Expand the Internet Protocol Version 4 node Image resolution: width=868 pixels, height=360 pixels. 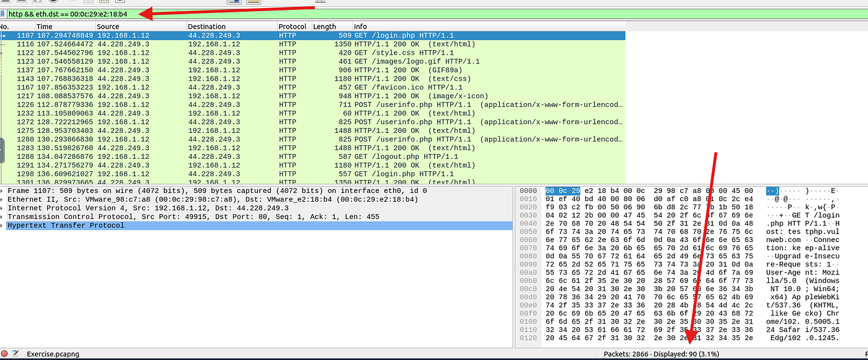click(2, 208)
